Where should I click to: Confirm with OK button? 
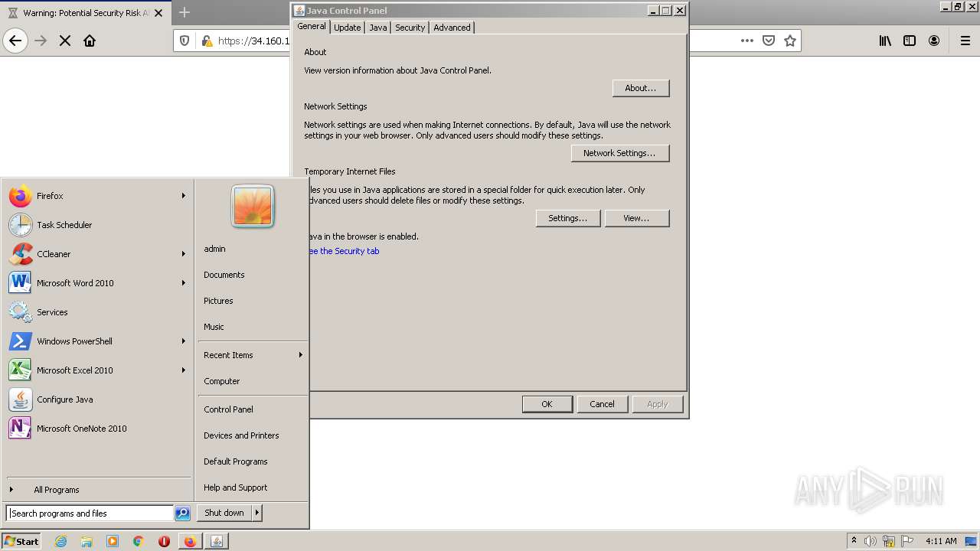coord(547,404)
